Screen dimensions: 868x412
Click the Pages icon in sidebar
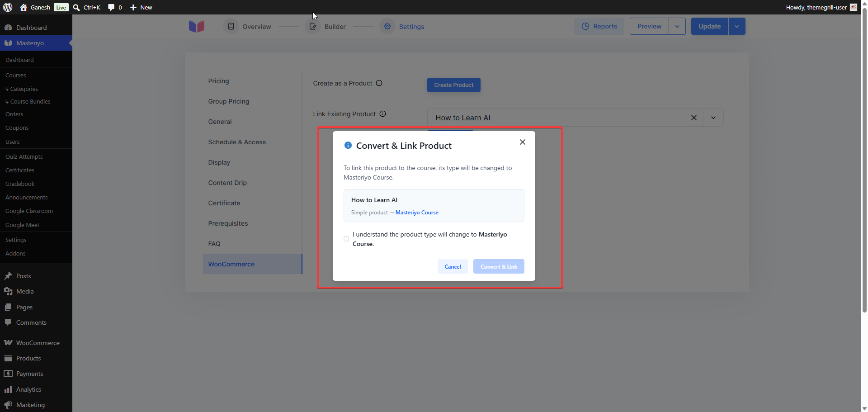click(x=8, y=307)
